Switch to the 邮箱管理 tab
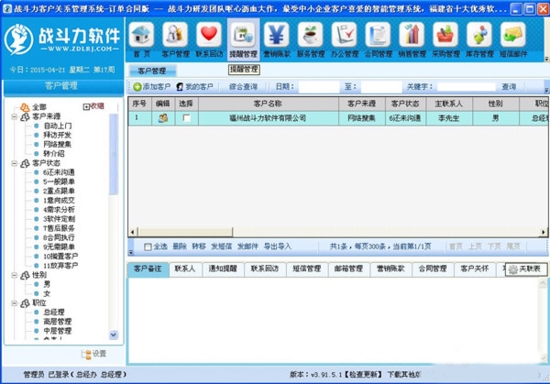The height and width of the screenshot is (384, 550). (348, 269)
